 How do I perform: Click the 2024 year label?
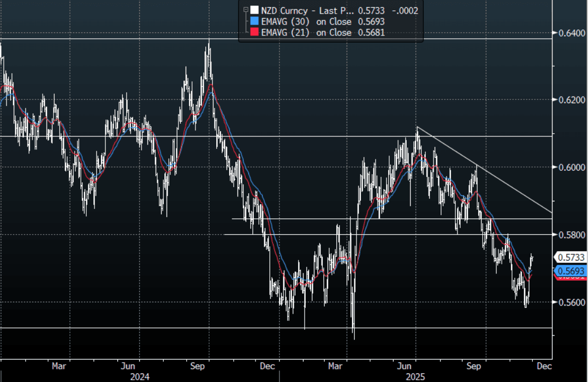pyautogui.click(x=140, y=377)
